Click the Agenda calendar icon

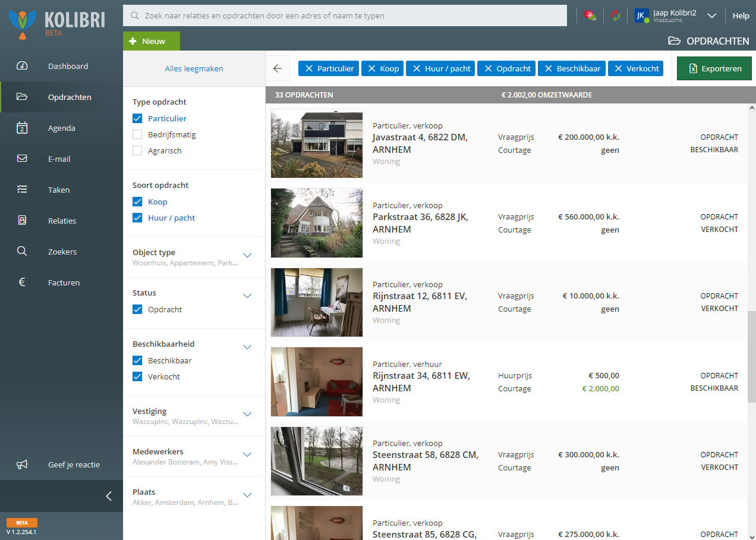(22, 128)
